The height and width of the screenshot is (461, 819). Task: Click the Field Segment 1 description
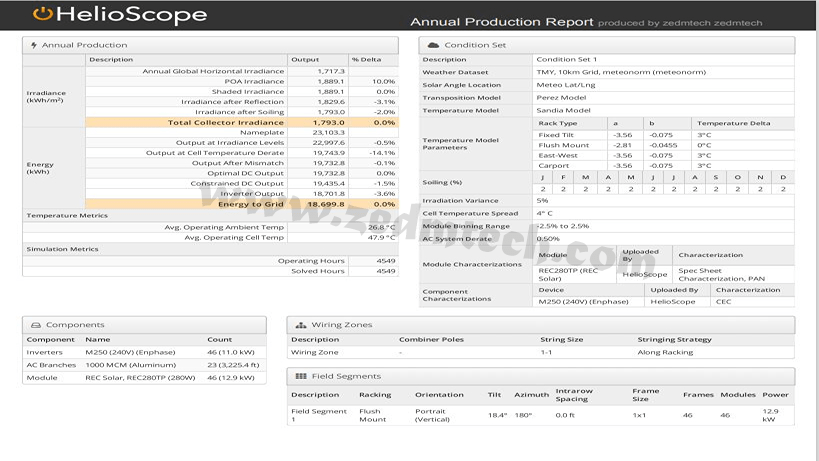point(319,415)
